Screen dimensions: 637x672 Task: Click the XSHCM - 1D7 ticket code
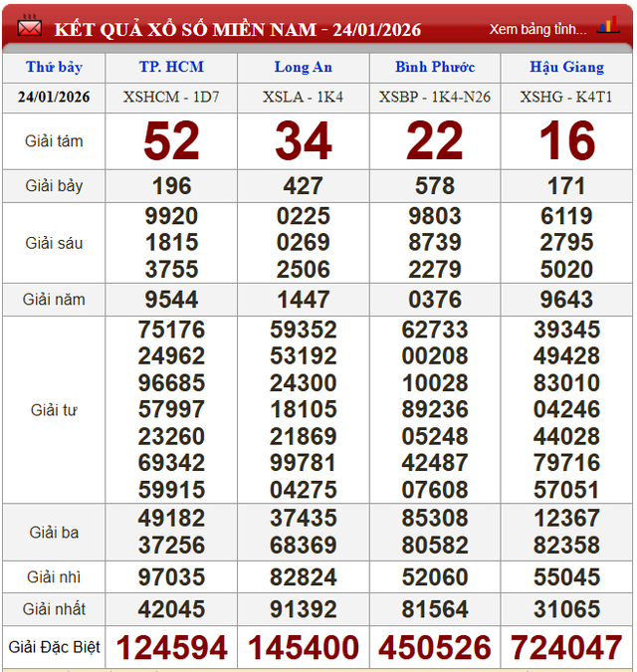click(171, 98)
